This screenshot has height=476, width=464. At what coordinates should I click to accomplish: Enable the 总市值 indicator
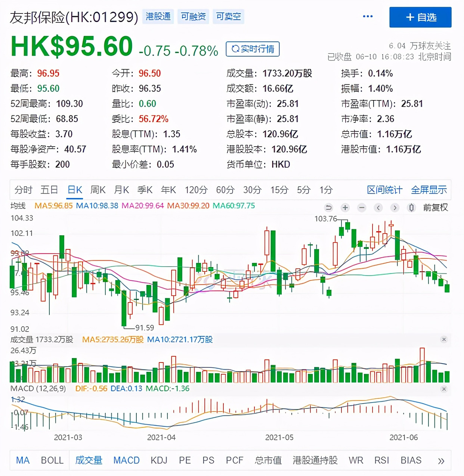268,460
